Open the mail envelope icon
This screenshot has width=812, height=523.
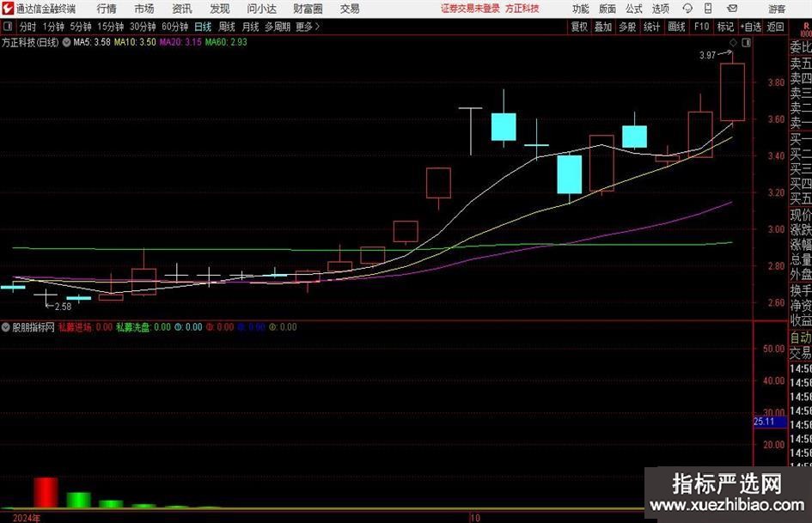click(732, 9)
